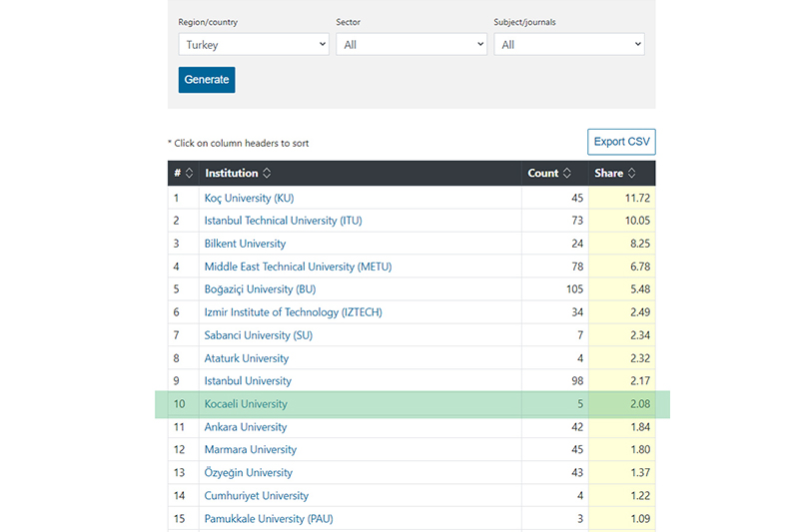Visit Middle East Technical University (METU)
Image resolution: width=799 pixels, height=532 pixels.
click(x=298, y=266)
